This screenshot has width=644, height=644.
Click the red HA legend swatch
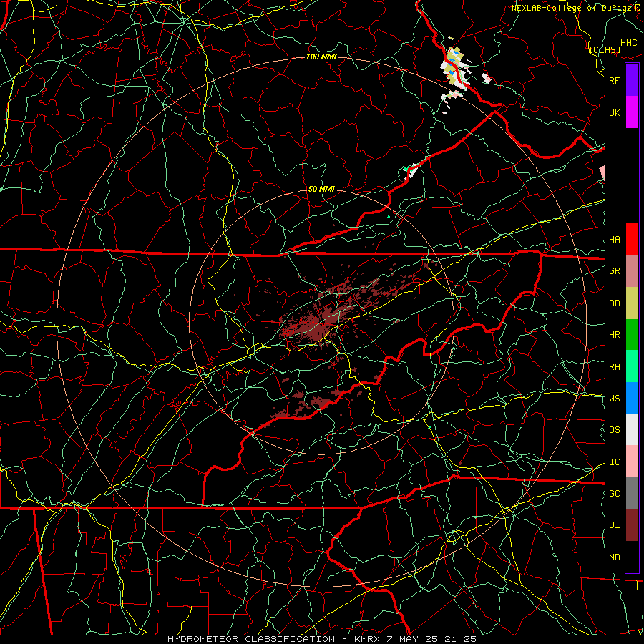point(632,239)
